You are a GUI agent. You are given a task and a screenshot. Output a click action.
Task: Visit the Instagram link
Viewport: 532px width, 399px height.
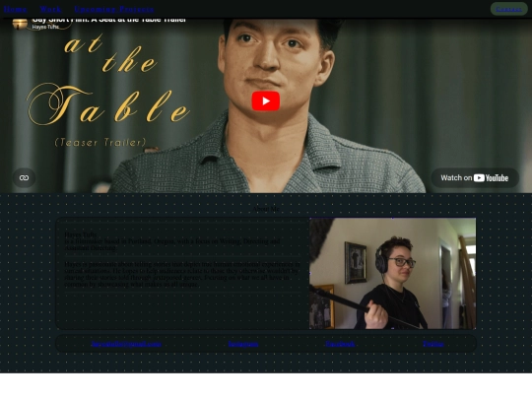coord(243,344)
